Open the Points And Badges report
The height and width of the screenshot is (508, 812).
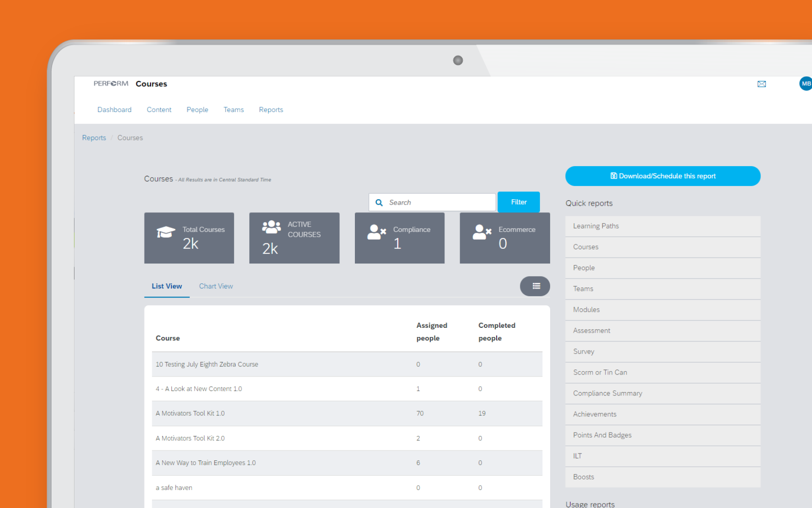(x=663, y=435)
